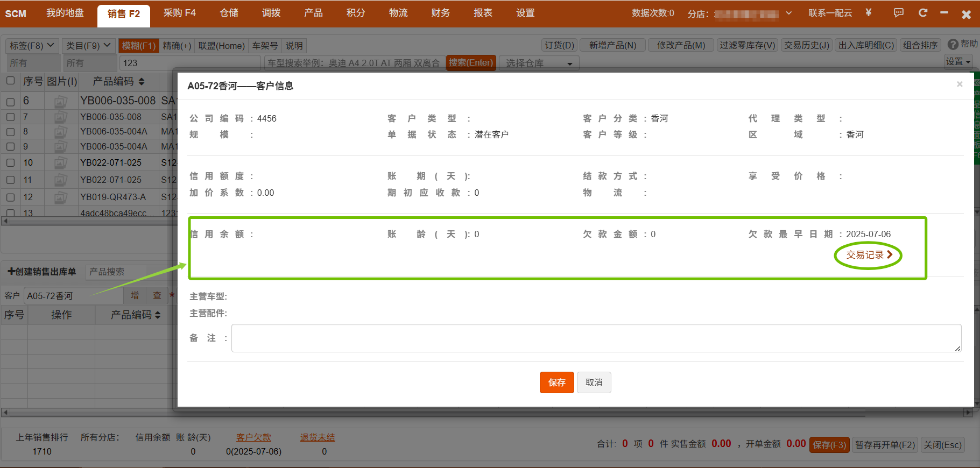The width and height of the screenshot is (980, 468).
Task: Check the checkbox for row 12
Action: pos(10,197)
